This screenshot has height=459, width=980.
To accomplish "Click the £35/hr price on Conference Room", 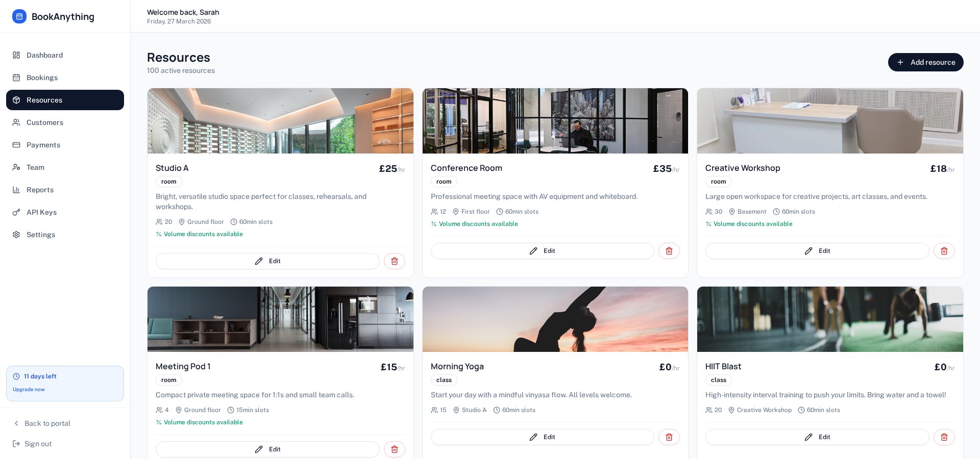I will click(x=666, y=169).
